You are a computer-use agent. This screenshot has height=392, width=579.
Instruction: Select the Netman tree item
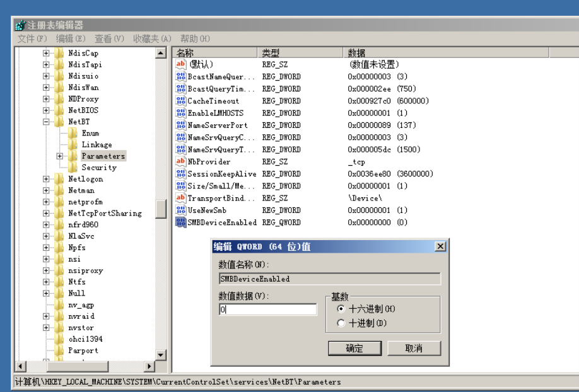81,190
